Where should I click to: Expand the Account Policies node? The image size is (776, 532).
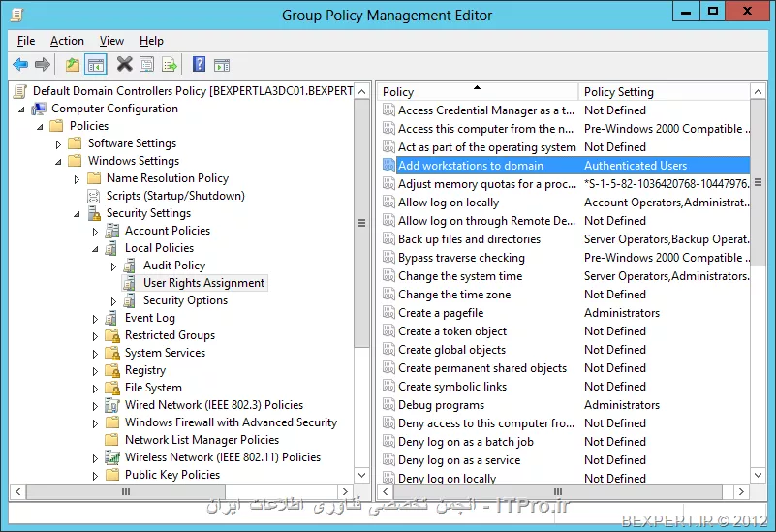[95, 231]
